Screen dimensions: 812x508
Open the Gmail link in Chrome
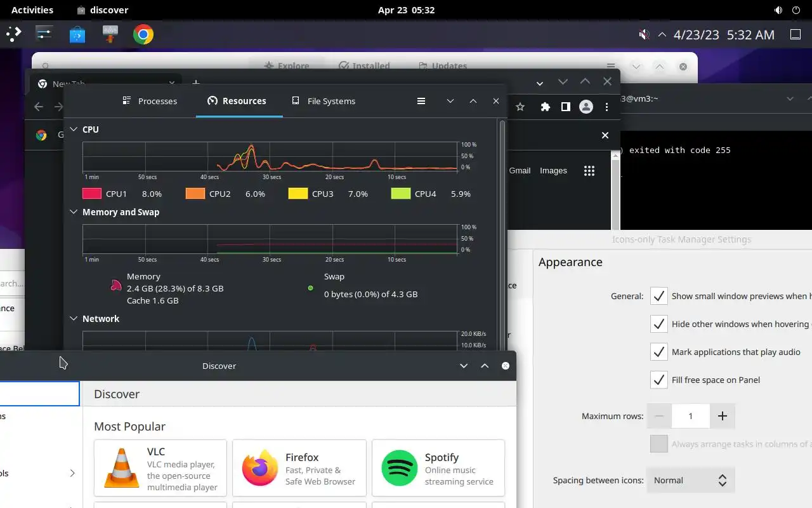(520, 170)
